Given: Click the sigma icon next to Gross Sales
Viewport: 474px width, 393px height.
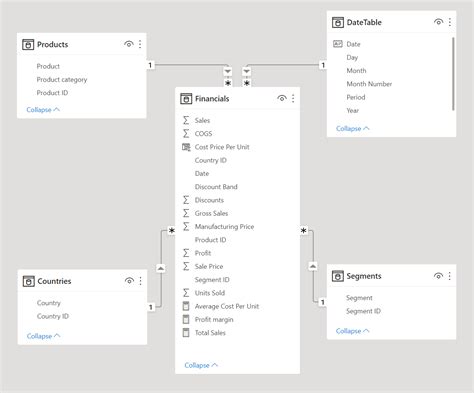Looking at the screenshot, I should click(x=186, y=213).
